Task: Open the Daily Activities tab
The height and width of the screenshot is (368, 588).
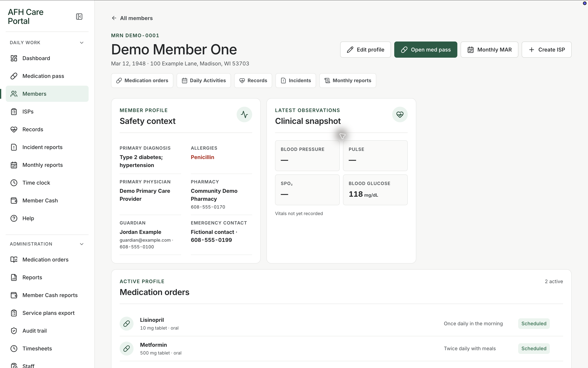Action: pyautogui.click(x=204, y=81)
